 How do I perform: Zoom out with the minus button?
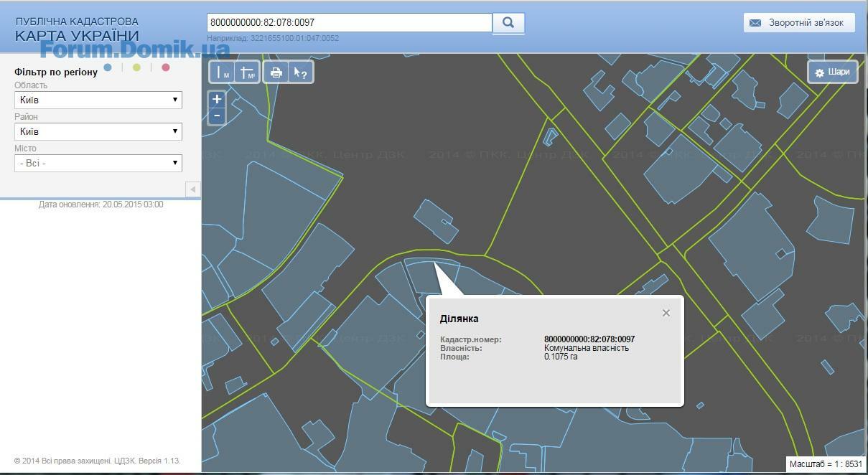[217, 116]
